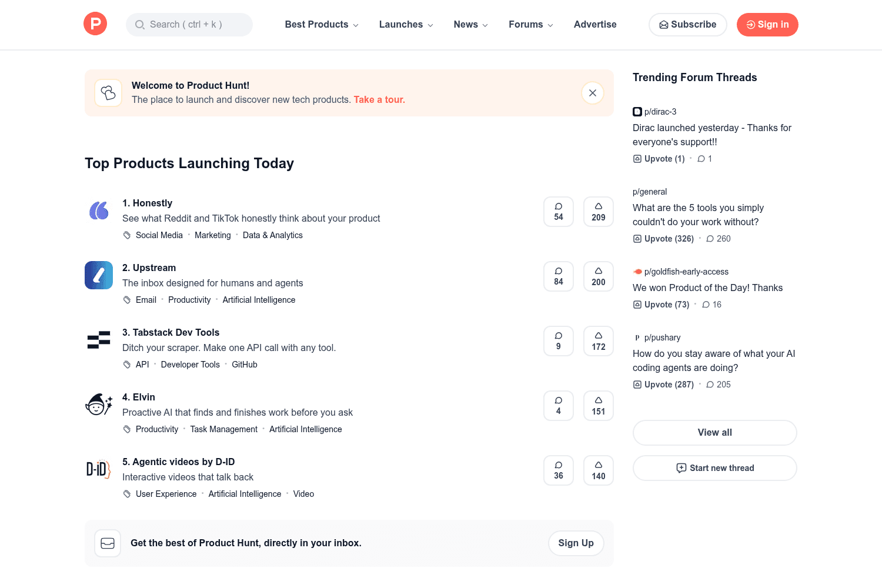This screenshot has height=588, width=882.
Task: Expand the News dropdown menu
Action: tap(471, 25)
